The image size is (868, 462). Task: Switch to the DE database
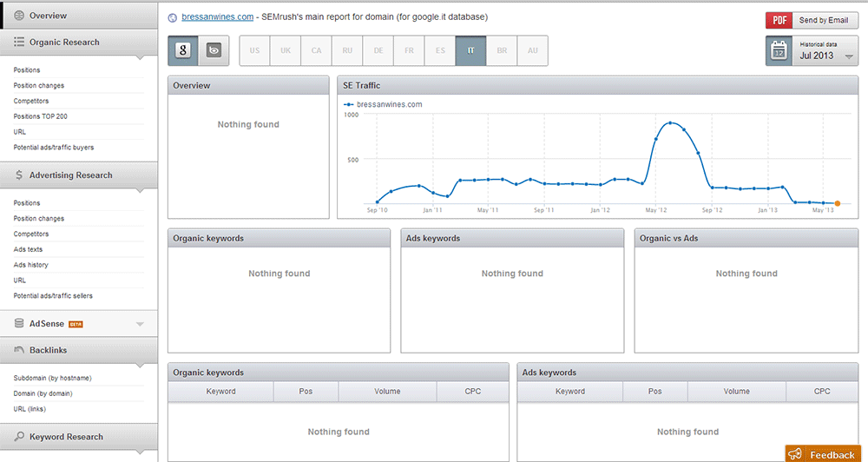(378, 50)
